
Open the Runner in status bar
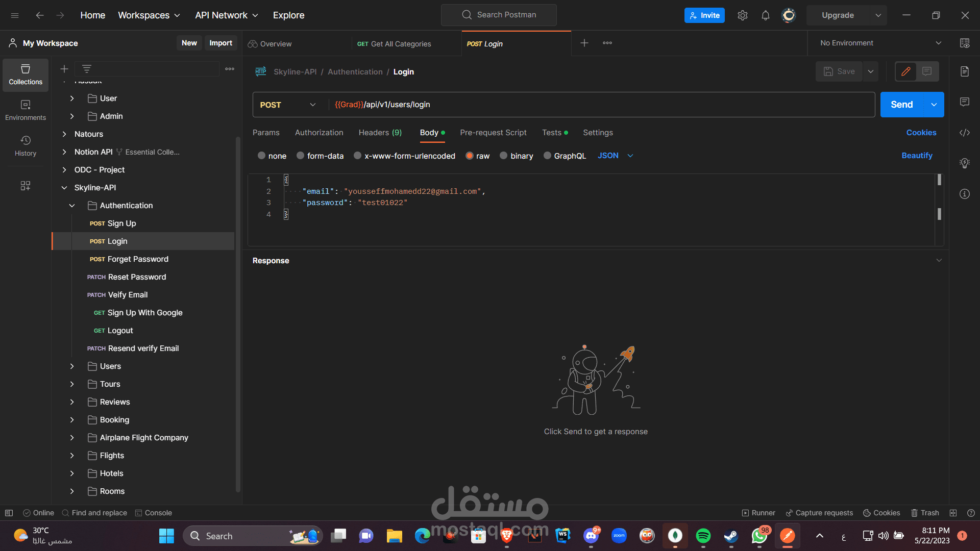758,513
